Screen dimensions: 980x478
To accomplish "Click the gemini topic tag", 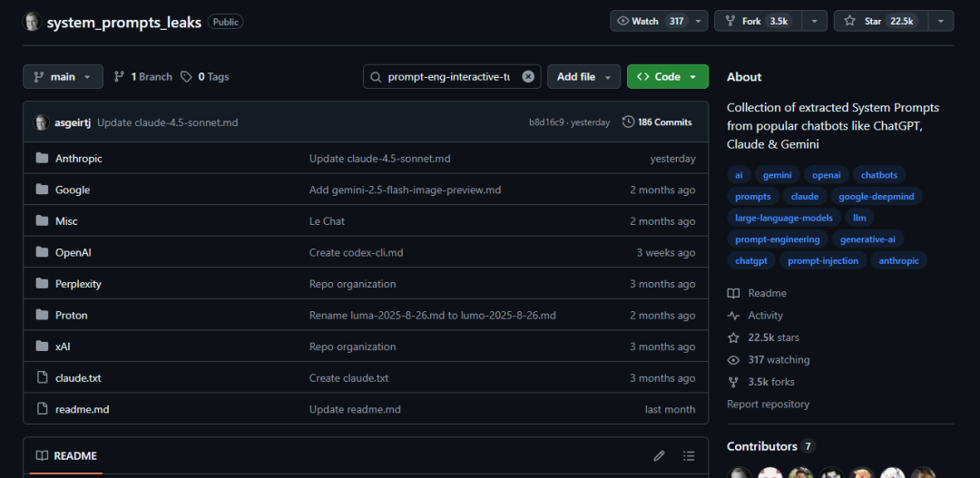I will point(777,175).
